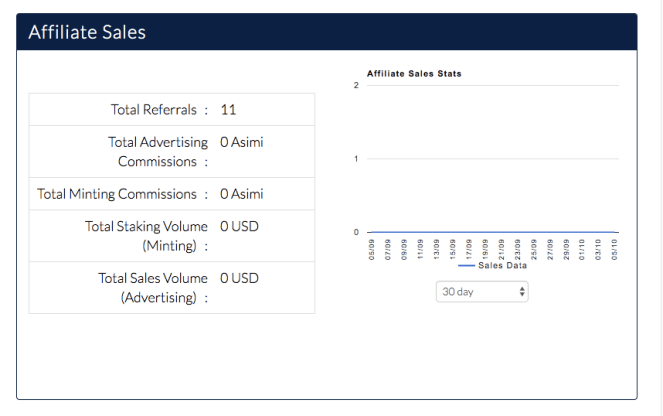Click the y-axis gridline label 1
Image resolution: width=663 pixels, height=416 pixels.
tap(356, 159)
